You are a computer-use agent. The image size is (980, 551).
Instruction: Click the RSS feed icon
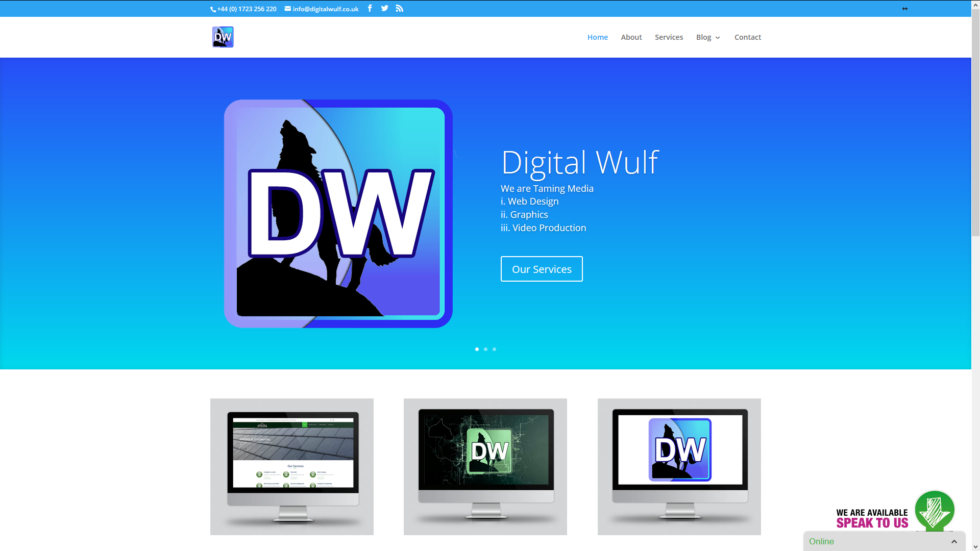[x=399, y=8]
